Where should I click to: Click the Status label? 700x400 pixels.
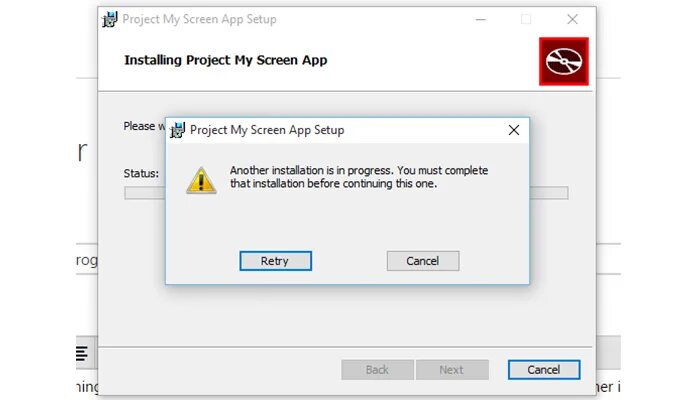coord(141,173)
